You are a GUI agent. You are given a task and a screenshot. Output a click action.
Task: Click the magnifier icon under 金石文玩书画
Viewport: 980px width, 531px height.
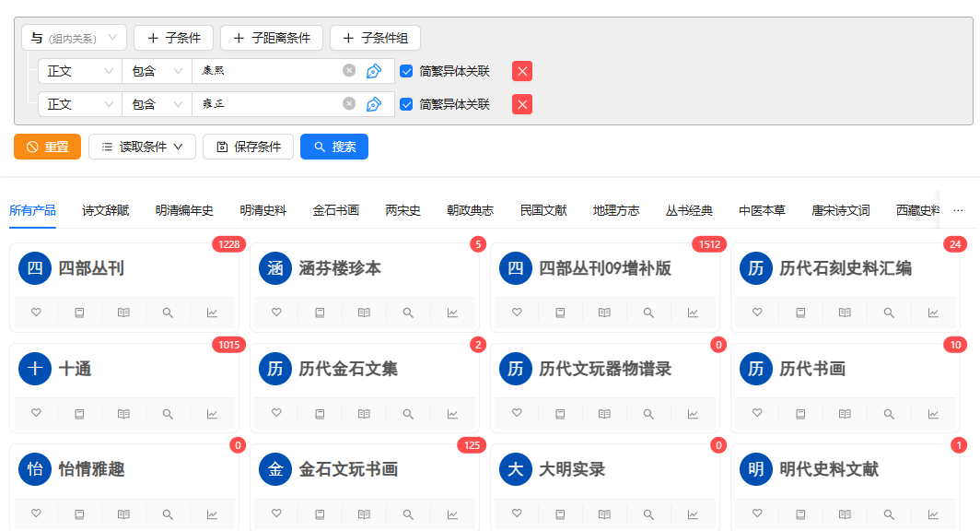(x=408, y=514)
